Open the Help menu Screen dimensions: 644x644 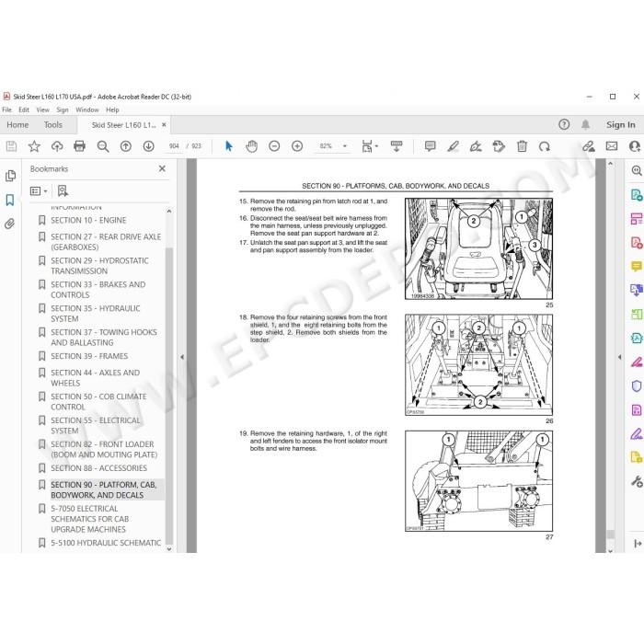click(x=112, y=109)
